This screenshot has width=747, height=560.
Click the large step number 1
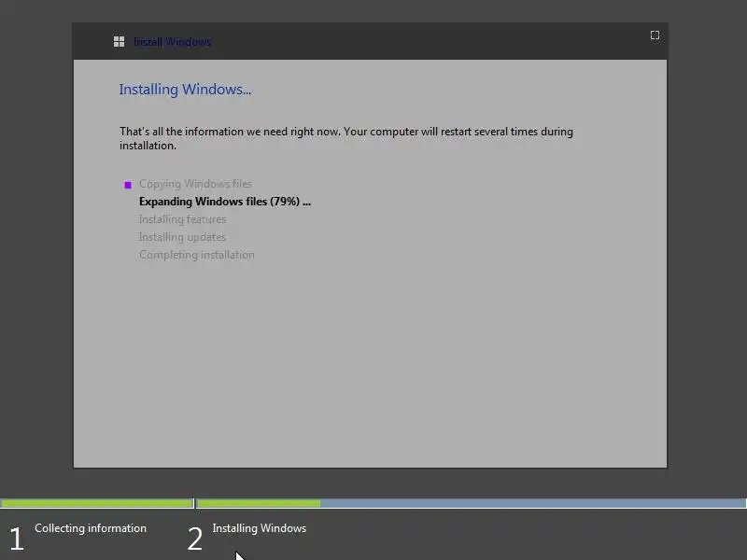(16, 539)
